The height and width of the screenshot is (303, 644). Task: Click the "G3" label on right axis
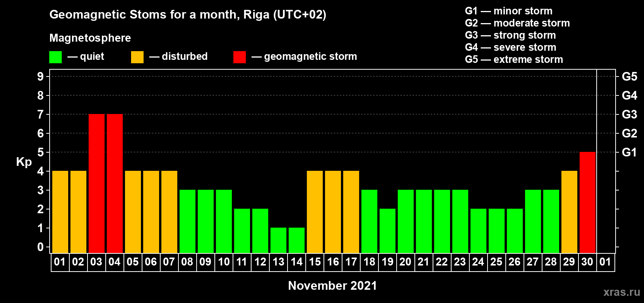630,114
